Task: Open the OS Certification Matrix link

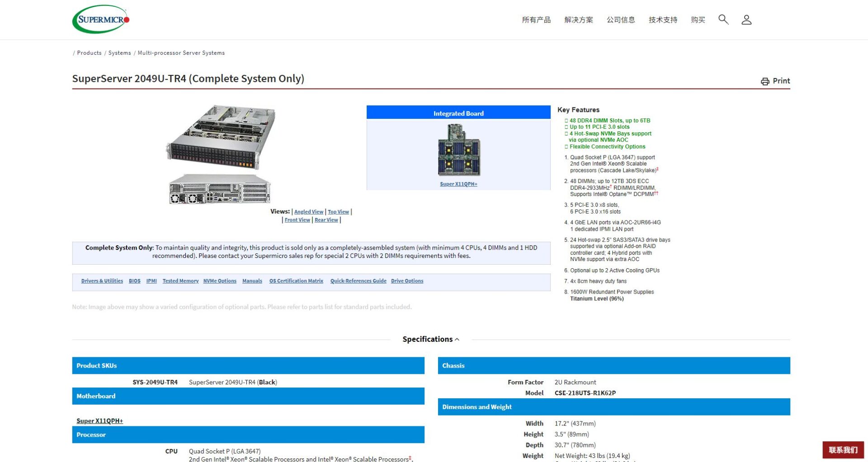Action: click(x=296, y=281)
